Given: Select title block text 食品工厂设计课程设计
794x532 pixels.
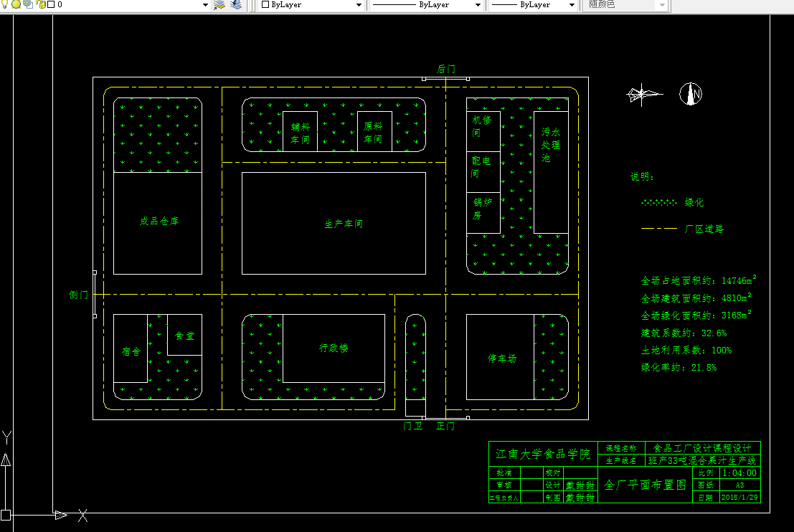Looking at the screenshot, I should pos(702,448).
